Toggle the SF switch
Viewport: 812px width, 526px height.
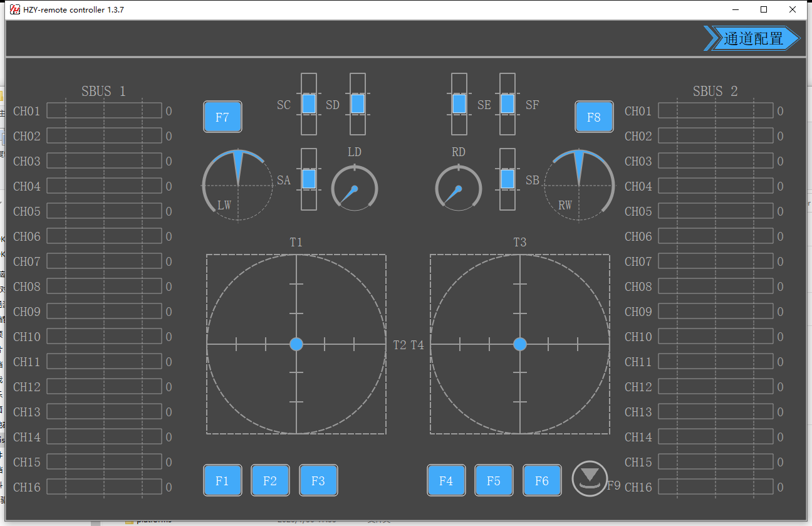click(507, 104)
